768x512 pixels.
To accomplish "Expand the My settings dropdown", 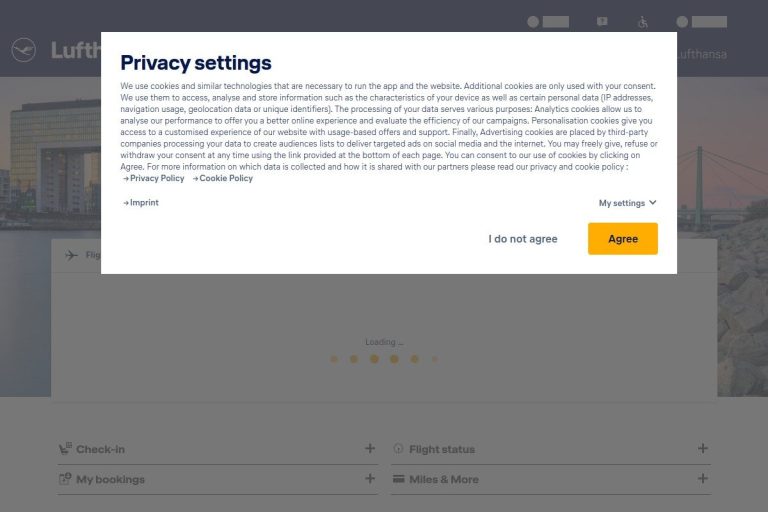I will [627, 203].
